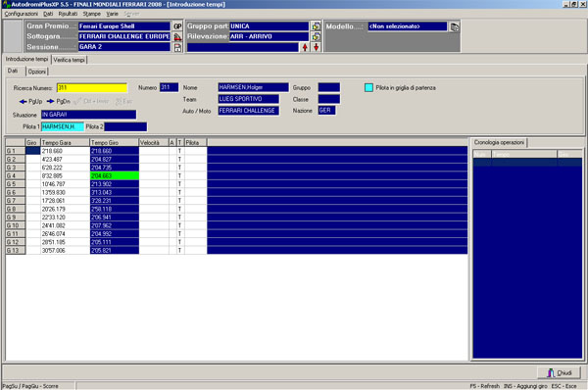Click the red down arrow icon

tap(317, 47)
